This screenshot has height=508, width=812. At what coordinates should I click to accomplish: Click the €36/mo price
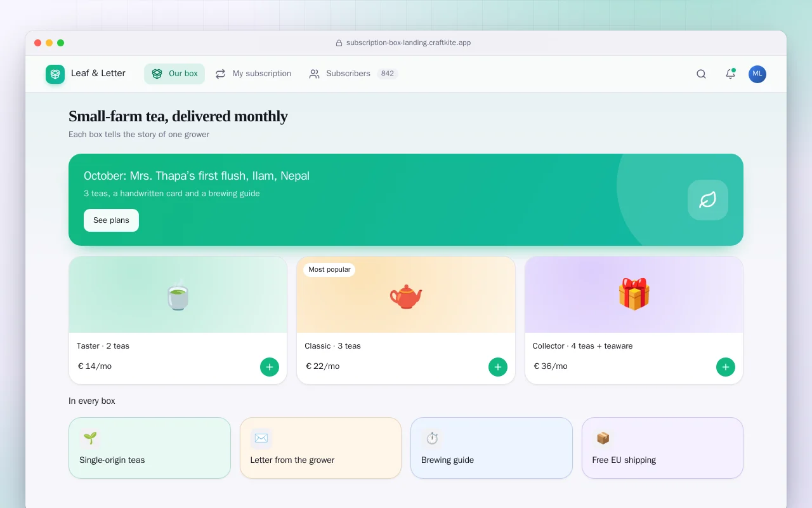tap(551, 366)
